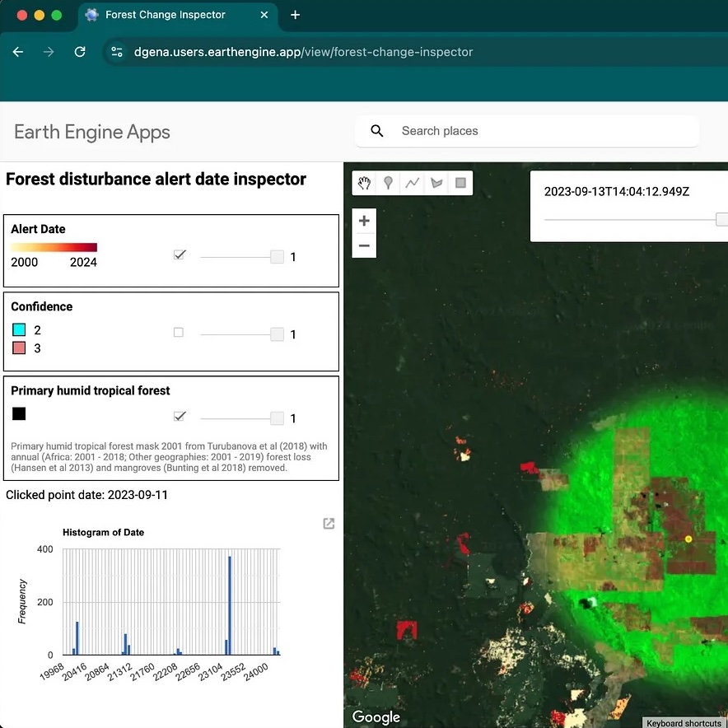Select the draw line tool
Viewport: 728px width, 728px height.
click(413, 183)
